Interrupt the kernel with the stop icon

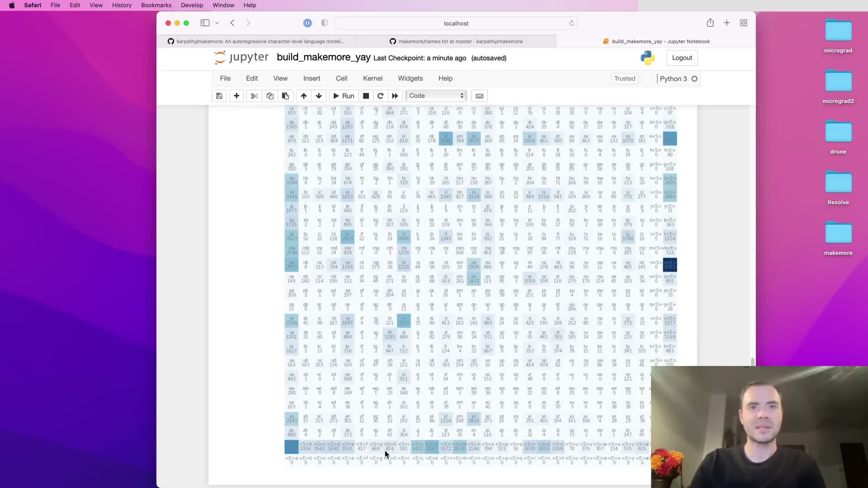coord(366,96)
